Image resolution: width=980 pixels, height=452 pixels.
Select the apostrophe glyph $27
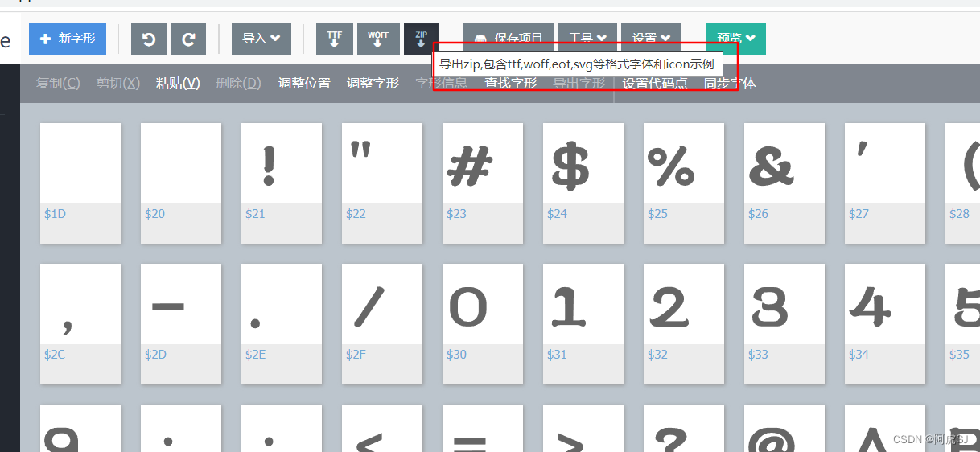pos(885,183)
